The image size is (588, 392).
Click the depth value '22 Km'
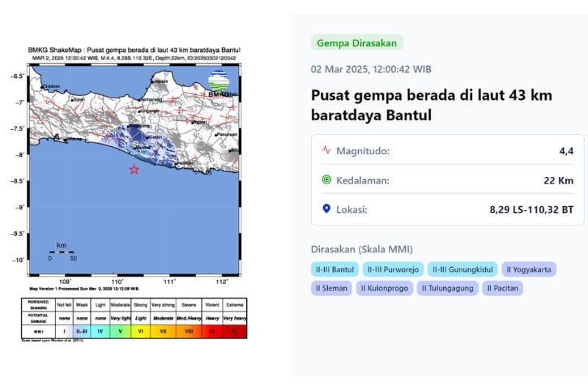[x=559, y=181]
